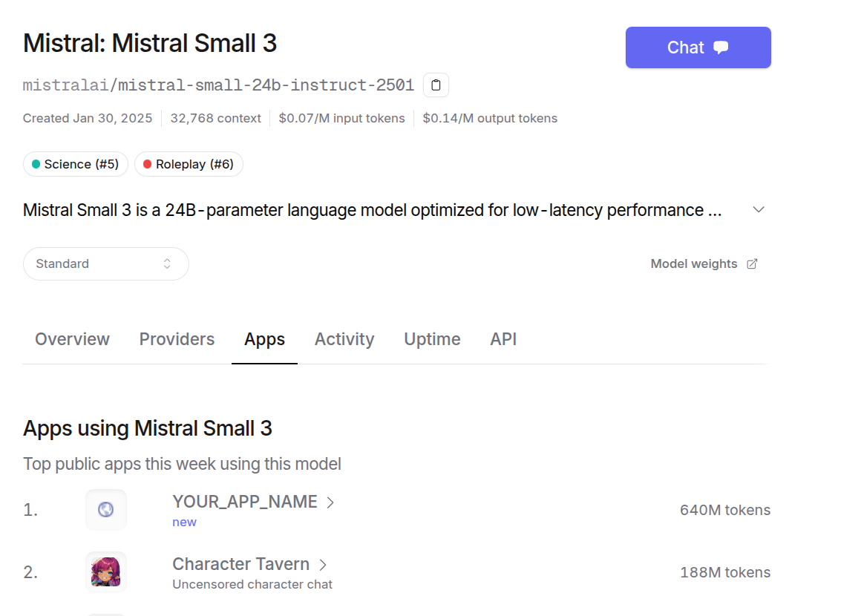861x616 pixels.
Task: Click the chevron next to Character Tavern
Action: 323,565
